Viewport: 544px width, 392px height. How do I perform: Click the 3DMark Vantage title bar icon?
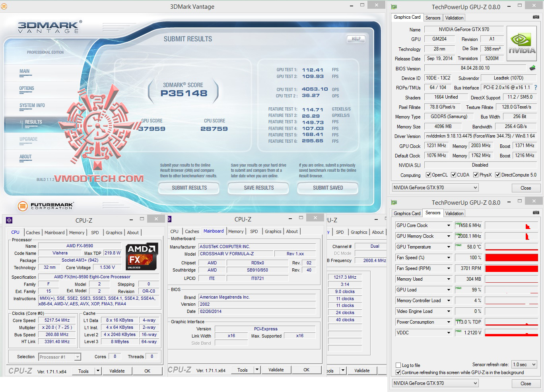tap(4, 6)
